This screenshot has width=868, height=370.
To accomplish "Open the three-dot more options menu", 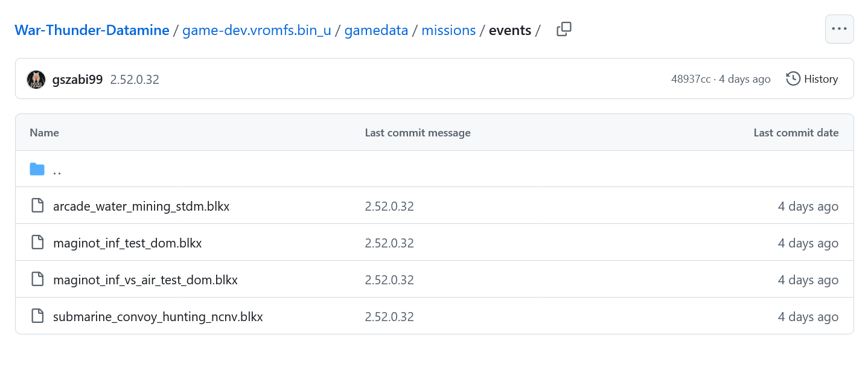I will tap(839, 29).
